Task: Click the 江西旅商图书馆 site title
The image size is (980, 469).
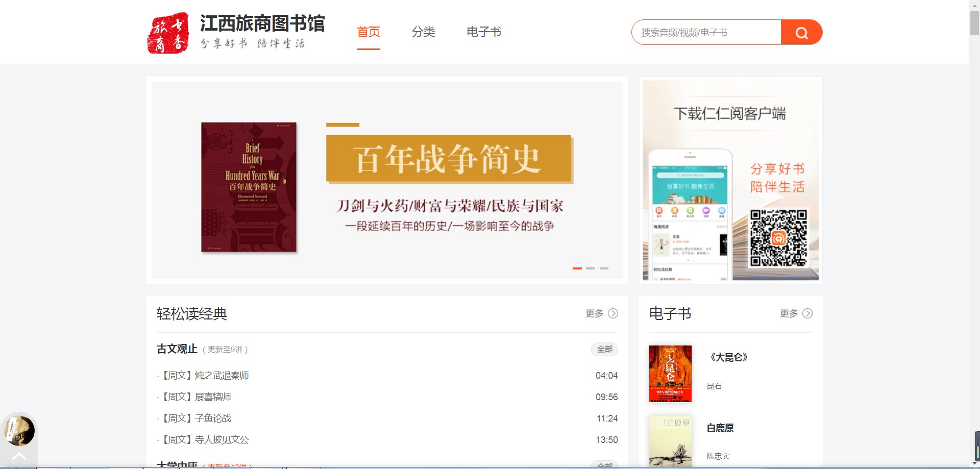Action: [x=262, y=23]
